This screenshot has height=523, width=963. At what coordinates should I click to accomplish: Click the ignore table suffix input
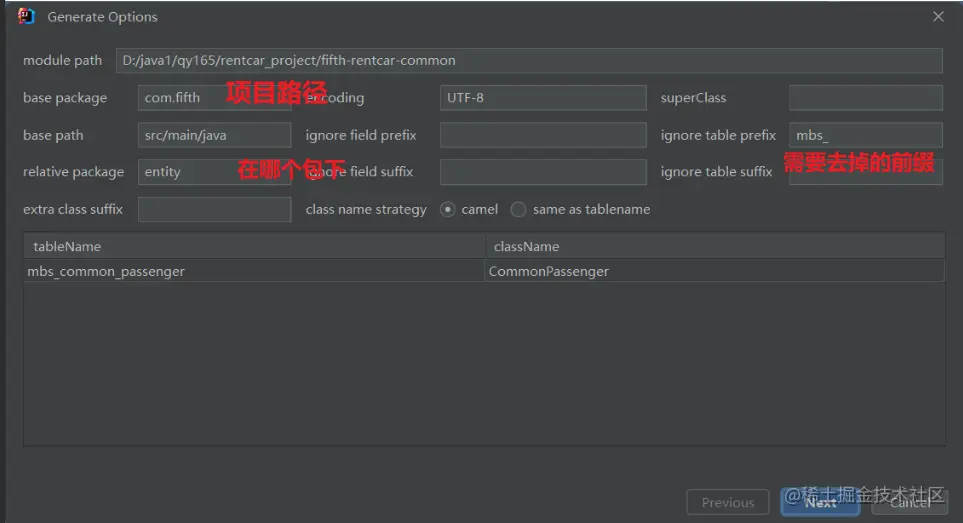pyautogui.click(x=865, y=172)
